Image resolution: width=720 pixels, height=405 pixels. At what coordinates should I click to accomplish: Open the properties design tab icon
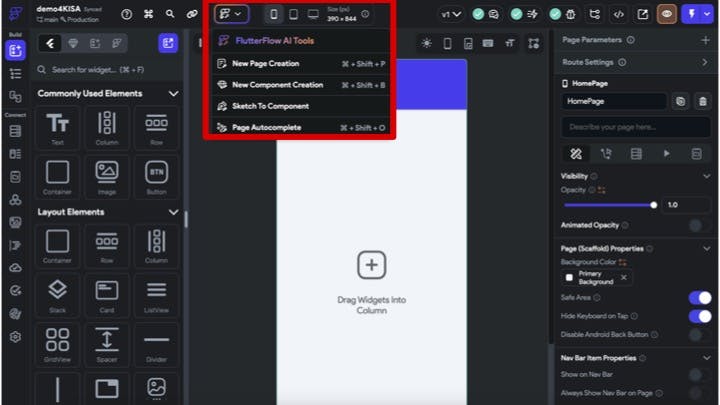click(576, 154)
